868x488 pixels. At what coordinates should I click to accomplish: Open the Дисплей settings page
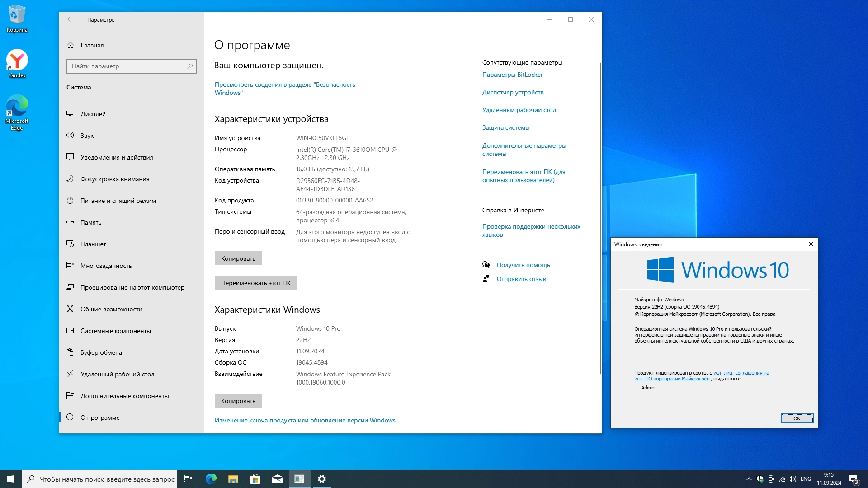[93, 114]
